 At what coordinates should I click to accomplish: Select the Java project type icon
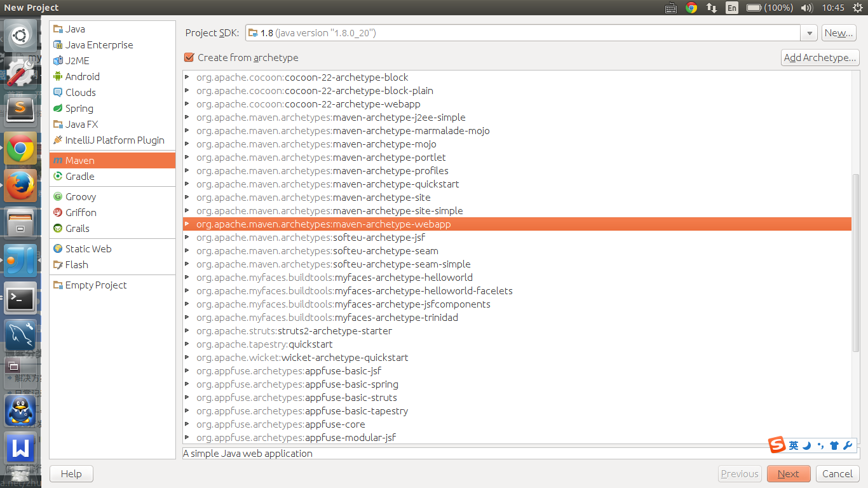click(58, 29)
